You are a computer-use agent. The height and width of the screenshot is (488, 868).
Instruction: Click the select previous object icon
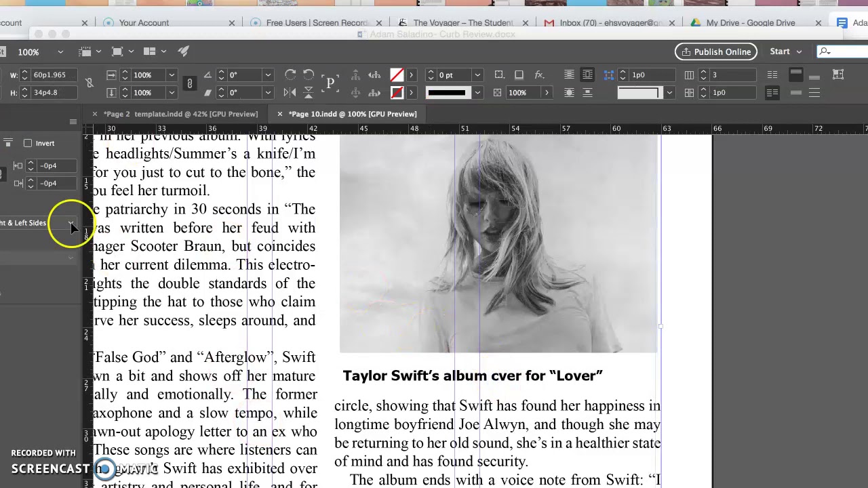(374, 75)
